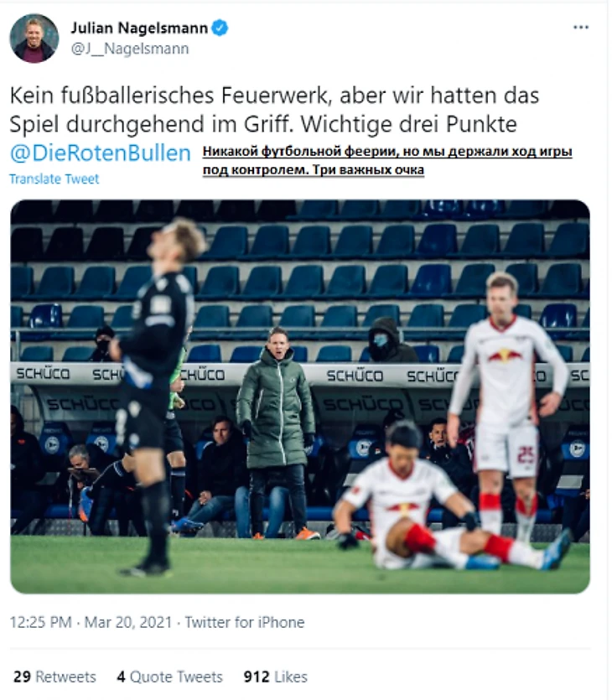The width and height of the screenshot is (612, 700).
Task: Click the Julian Nagelsmann display name
Action: pos(139,29)
